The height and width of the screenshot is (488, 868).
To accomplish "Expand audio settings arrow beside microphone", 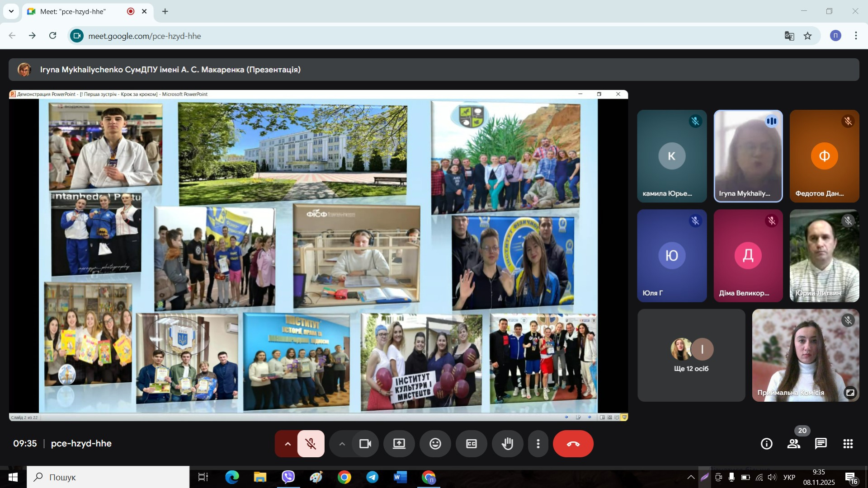I will 288,444.
